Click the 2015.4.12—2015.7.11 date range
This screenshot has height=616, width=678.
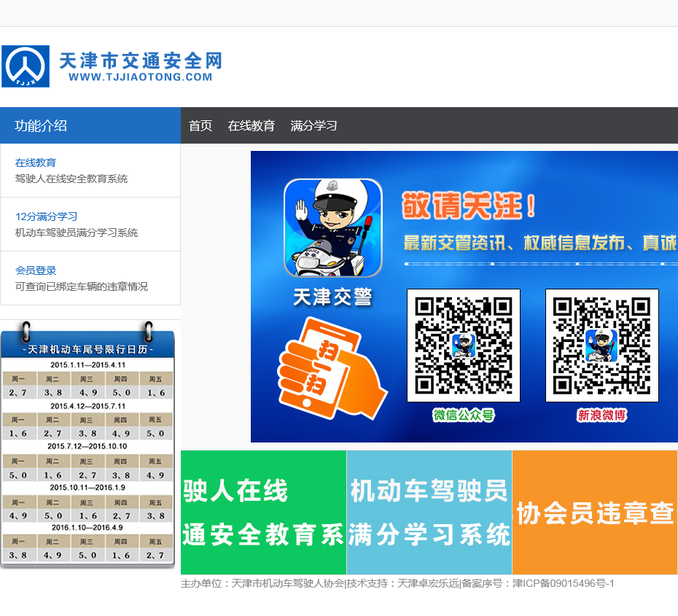[x=87, y=406]
